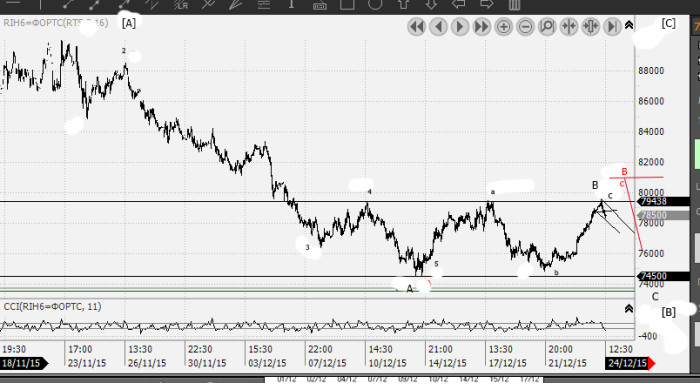Image resolution: width=700 pixels, height=384 pixels.
Task: Compress the time scale horizontally
Action: [x=569, y=27]
